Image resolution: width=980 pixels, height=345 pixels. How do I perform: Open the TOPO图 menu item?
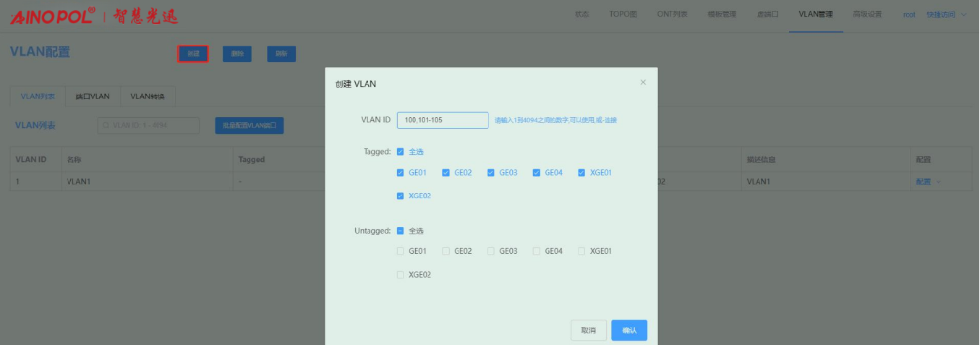click(x=623, y=14)
